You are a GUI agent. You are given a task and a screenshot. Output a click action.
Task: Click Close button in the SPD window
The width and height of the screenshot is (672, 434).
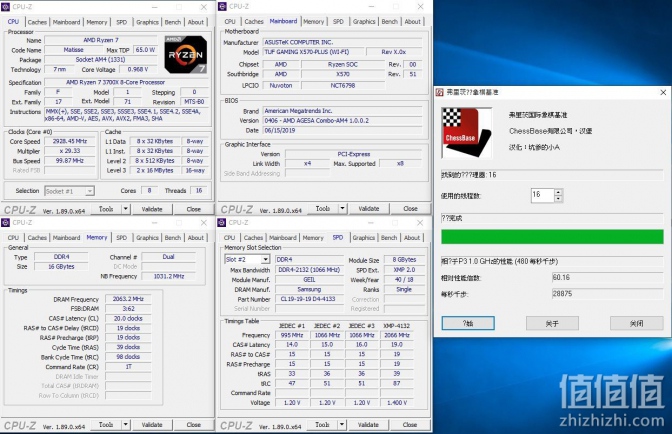coord(410,425)
